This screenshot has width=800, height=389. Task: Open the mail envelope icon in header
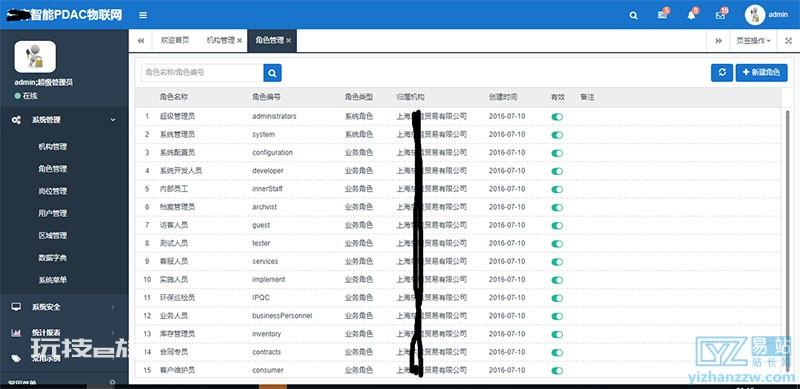coord(720,15)
